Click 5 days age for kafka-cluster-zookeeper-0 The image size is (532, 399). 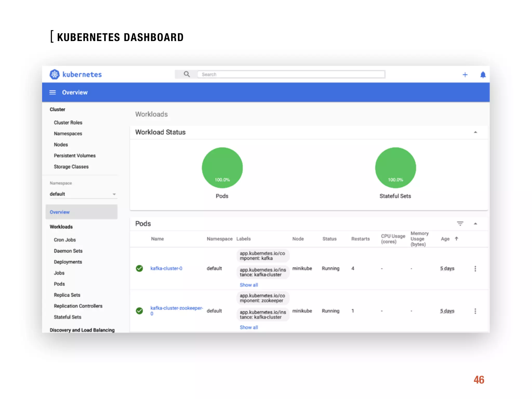point(447,311)
